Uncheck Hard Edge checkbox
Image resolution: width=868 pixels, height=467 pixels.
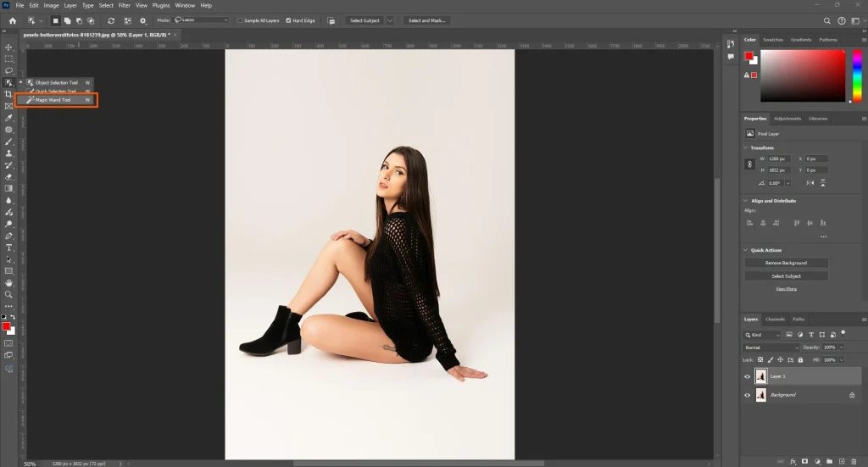288,20
